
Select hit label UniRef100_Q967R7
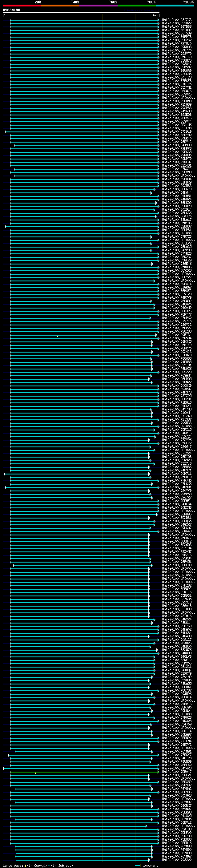(177, 497)
